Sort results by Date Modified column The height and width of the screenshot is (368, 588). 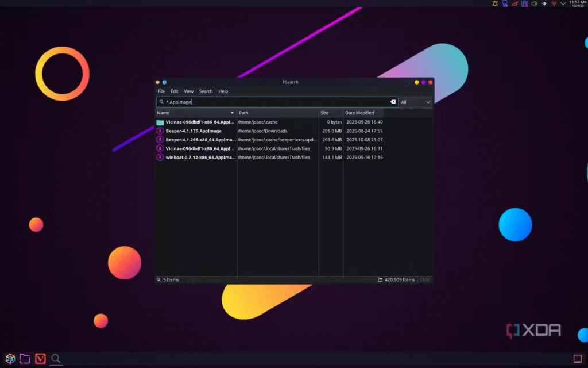[x=359, y=113]
